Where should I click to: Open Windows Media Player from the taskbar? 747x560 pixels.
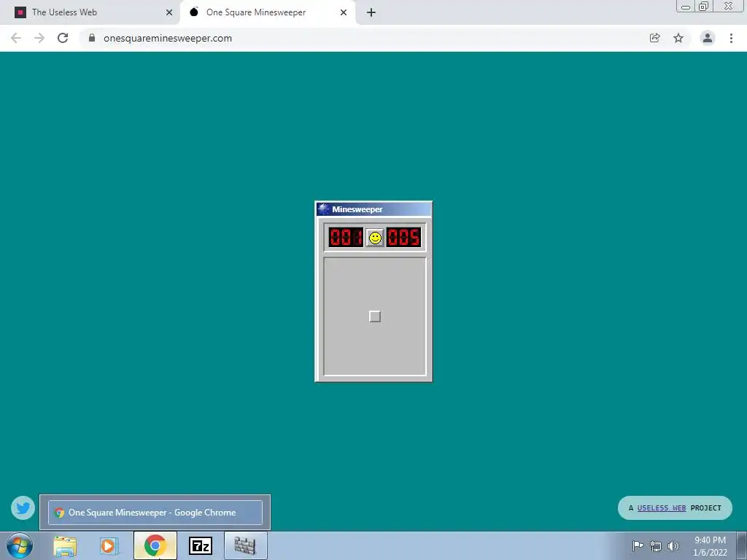[x=109, y=545]
